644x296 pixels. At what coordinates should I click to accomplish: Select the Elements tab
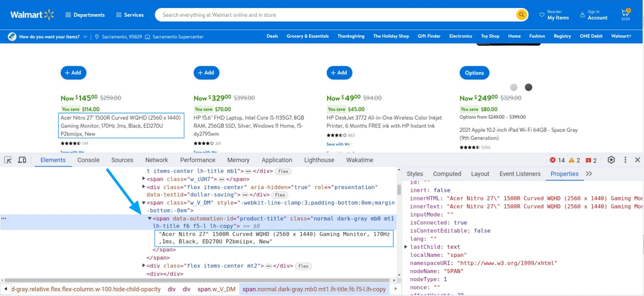click(53, 160)
